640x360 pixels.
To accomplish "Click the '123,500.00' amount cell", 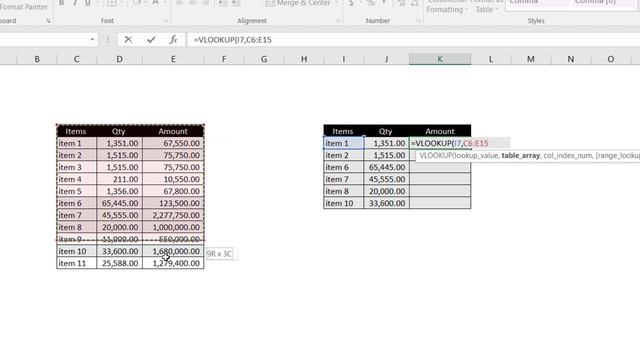I will (173, 203).
